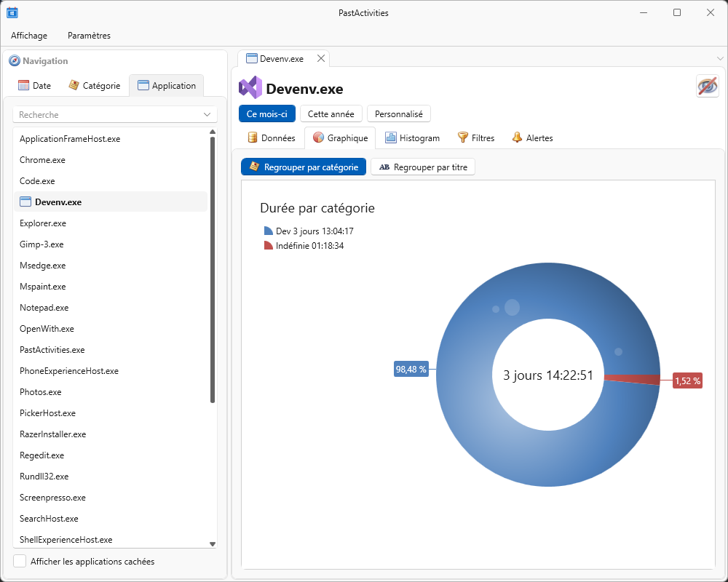This screenshot has height=582, width=728.
Task: Select the Cette année period button
Action: [331, 113]
